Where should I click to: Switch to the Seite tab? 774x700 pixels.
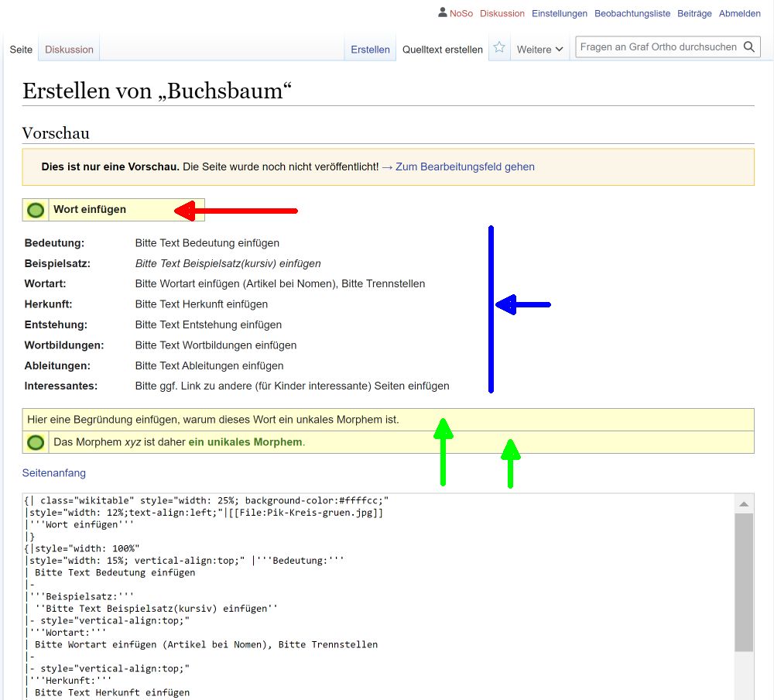[21, 50]
